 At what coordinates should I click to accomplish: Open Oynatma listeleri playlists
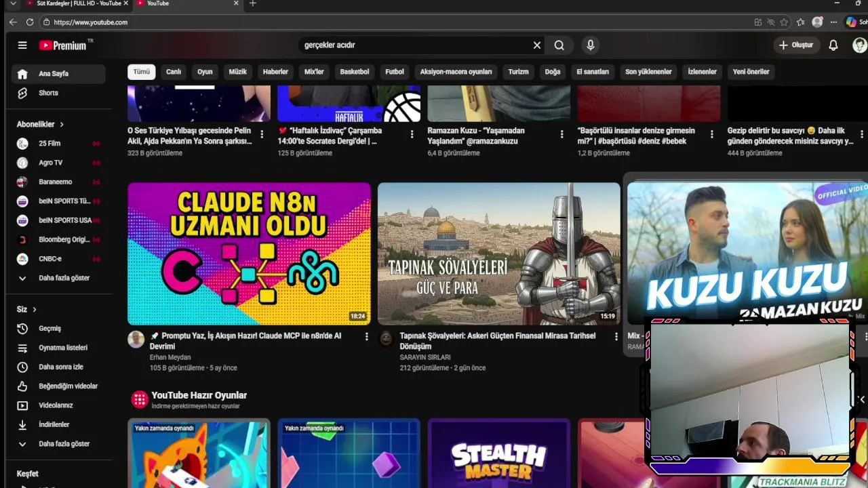pos(58,348)
